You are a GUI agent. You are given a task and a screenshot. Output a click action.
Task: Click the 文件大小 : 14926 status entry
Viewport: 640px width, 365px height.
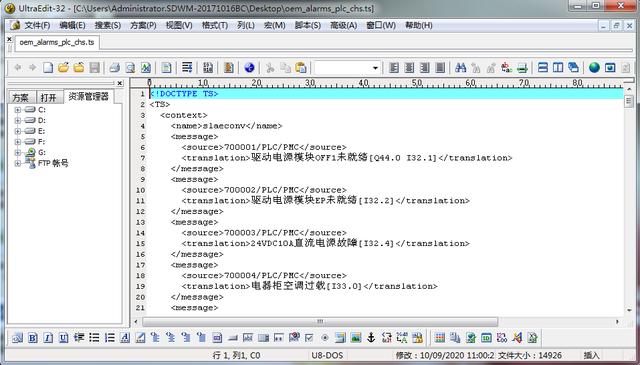coord(530,355)
